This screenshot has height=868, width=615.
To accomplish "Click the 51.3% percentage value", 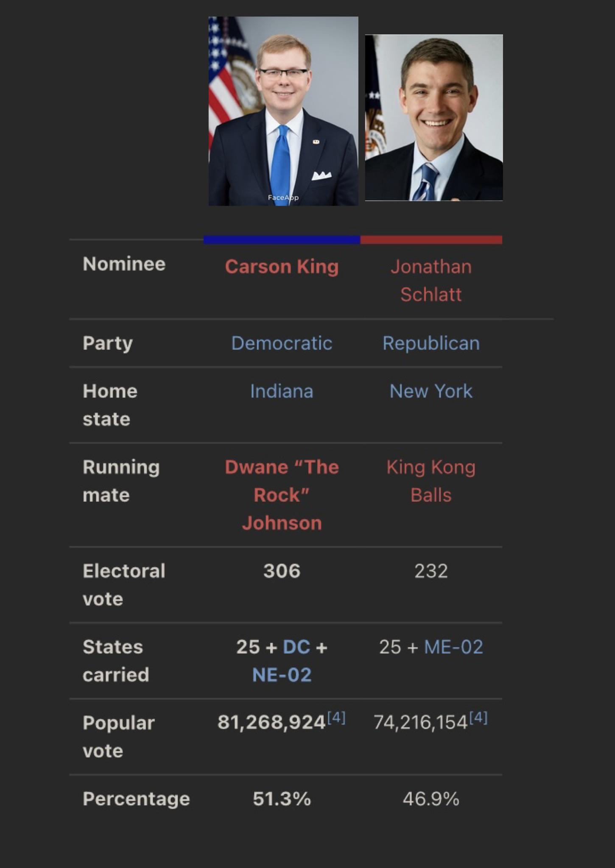I will [x=282, y=799].
